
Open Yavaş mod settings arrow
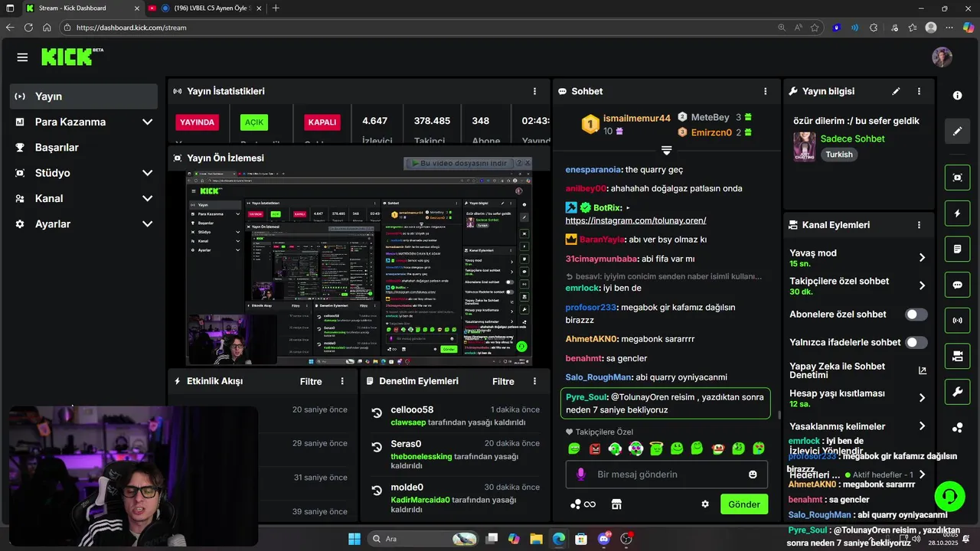coord(922,258)
